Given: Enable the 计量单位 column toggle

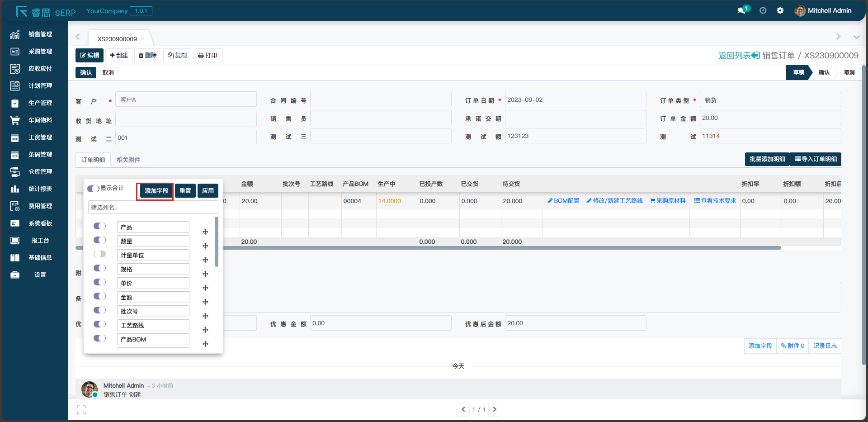Looking at the screenshot, I should pos(99,254).
